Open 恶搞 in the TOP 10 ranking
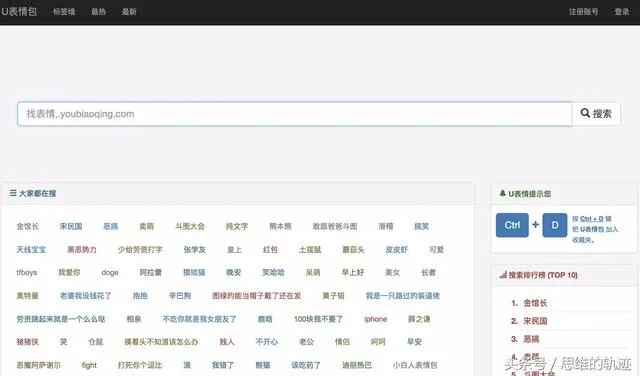 [x=531, y=339]
